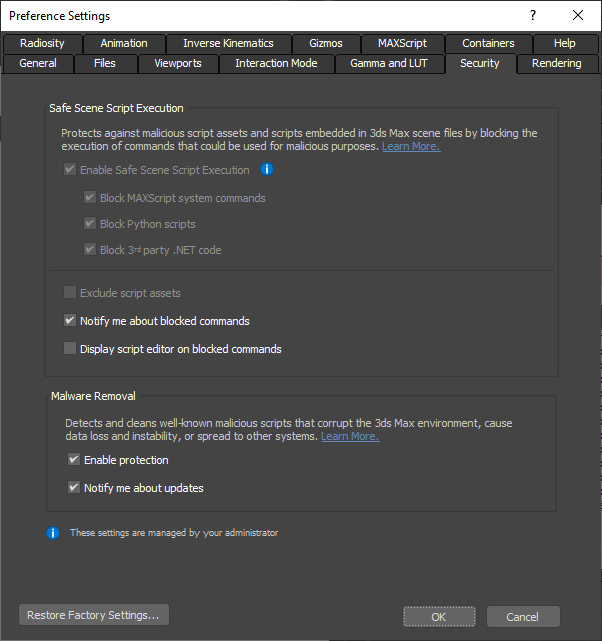Open the Files tab
The width and height of the screenshot is (602, 641).
[x=105, y=63]
